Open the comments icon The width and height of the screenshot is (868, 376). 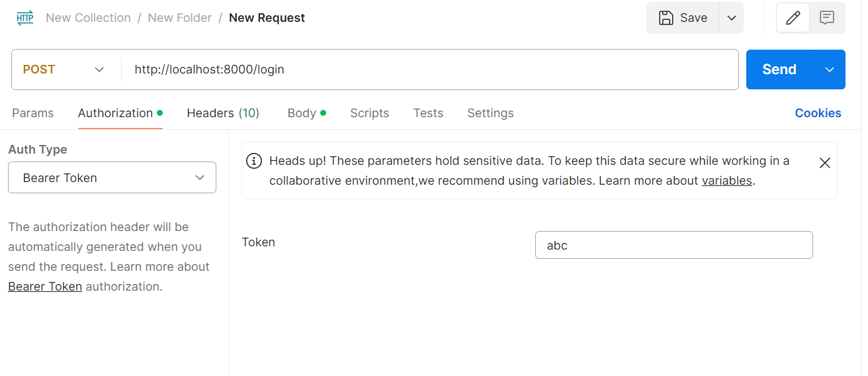pos(826,18)
